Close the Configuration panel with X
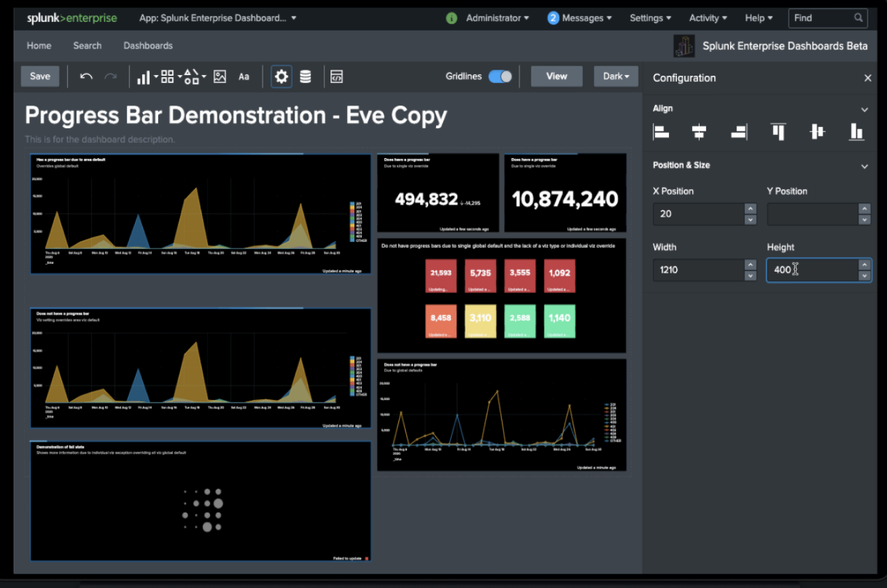 [867, 78]
